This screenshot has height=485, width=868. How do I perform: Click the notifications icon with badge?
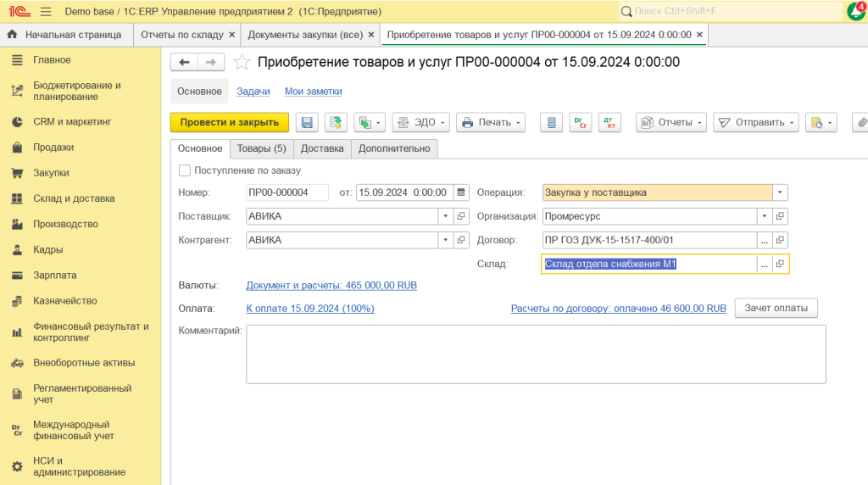click(x=857, y=10)
